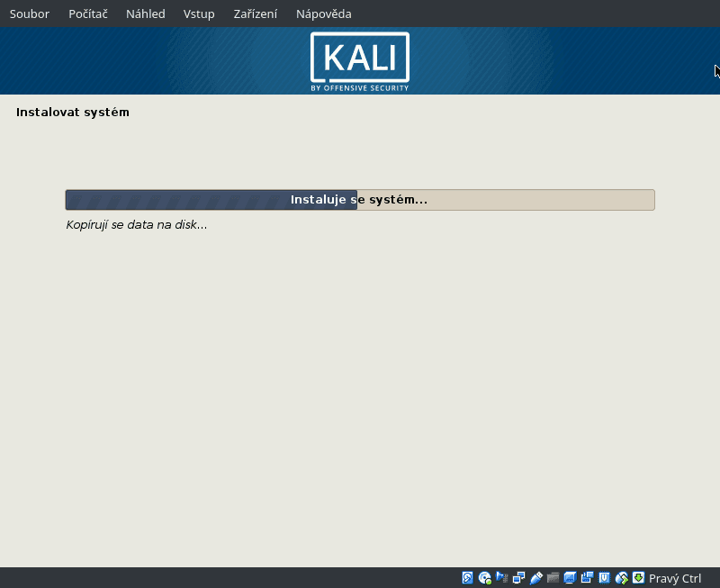Open the Nápověda menu
Viewport: 720px width, 588px height.
click(322, 14)
